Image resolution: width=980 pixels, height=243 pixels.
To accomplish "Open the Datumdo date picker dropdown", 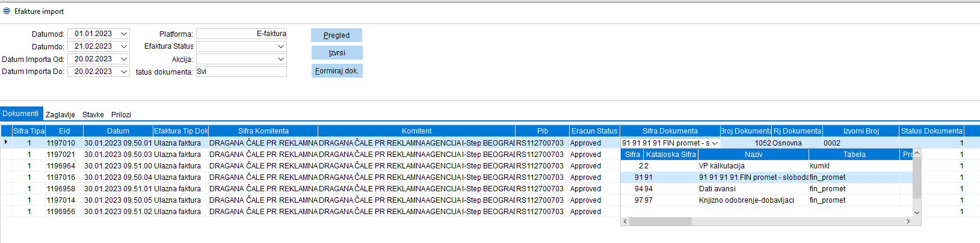I will pyautogui.click(x=124, y=46).
